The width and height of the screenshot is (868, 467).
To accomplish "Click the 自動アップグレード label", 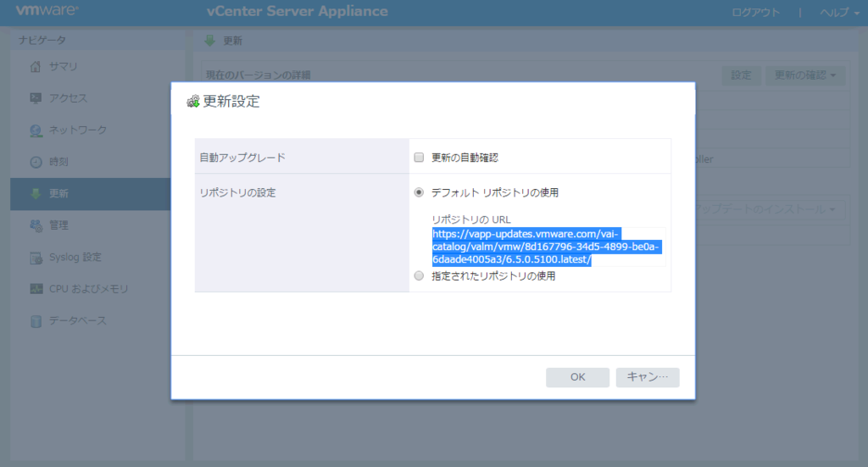I will coord(242,158).
